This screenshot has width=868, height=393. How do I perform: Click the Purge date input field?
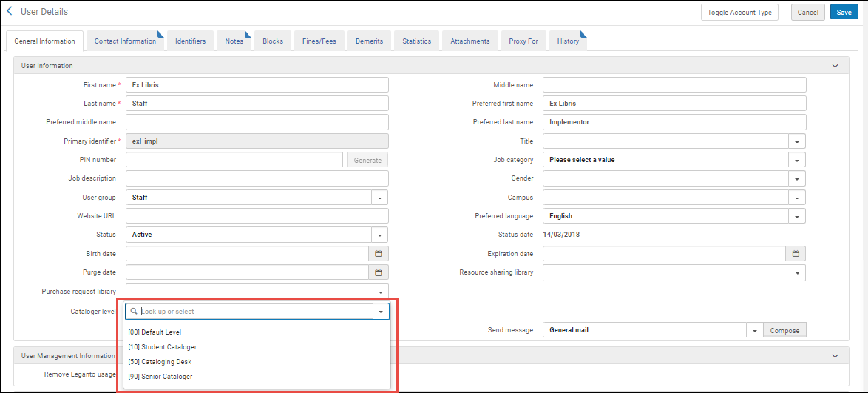pos(248,272)
